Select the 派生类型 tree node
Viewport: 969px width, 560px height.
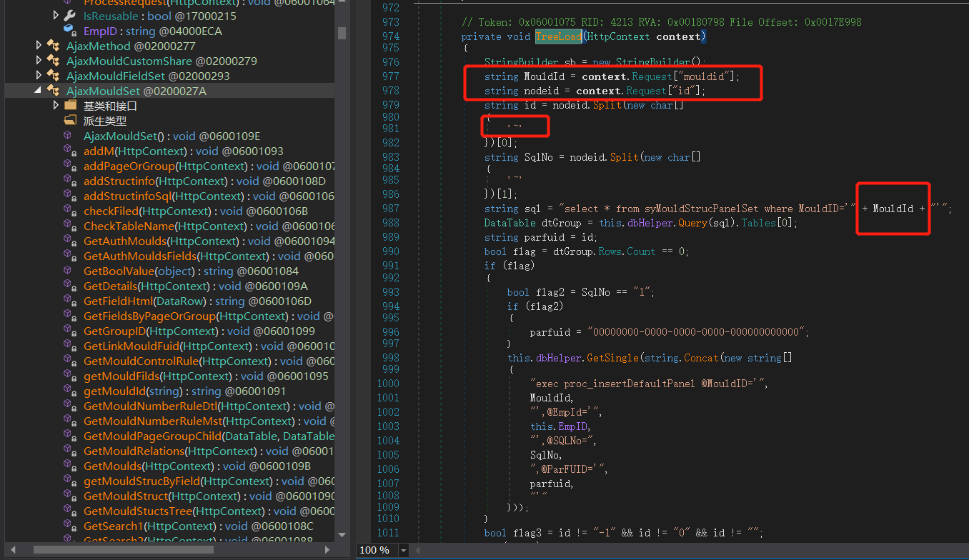105,121
